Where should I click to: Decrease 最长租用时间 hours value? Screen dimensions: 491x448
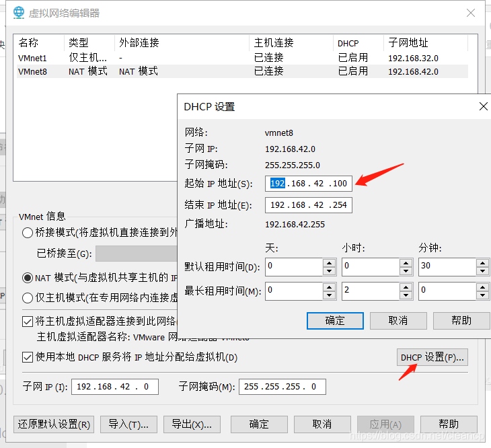(x=406, y=295)
